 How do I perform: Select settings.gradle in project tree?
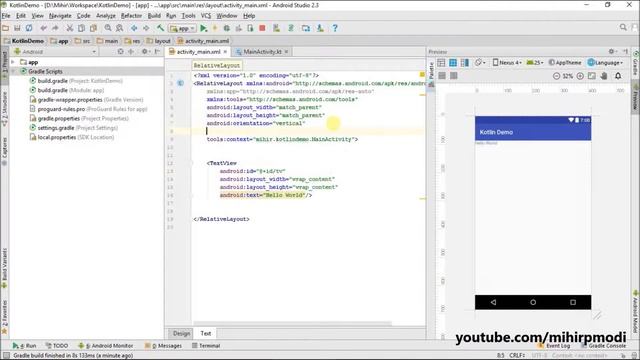coord(74,128)
